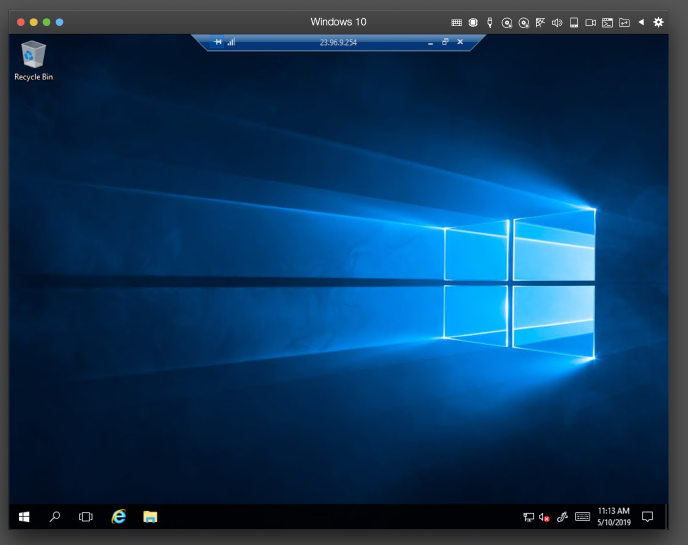Click the Parallels sound speaker icon

click(x=557, y=22)
